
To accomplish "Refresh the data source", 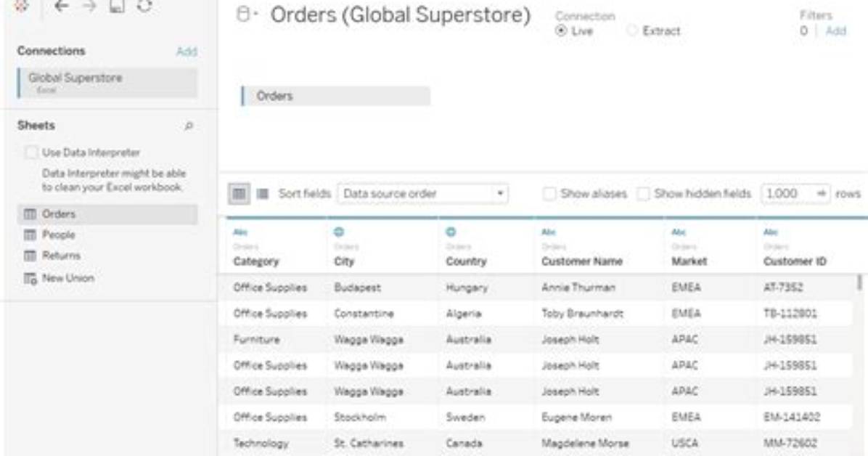I will [x=144, y=6].
